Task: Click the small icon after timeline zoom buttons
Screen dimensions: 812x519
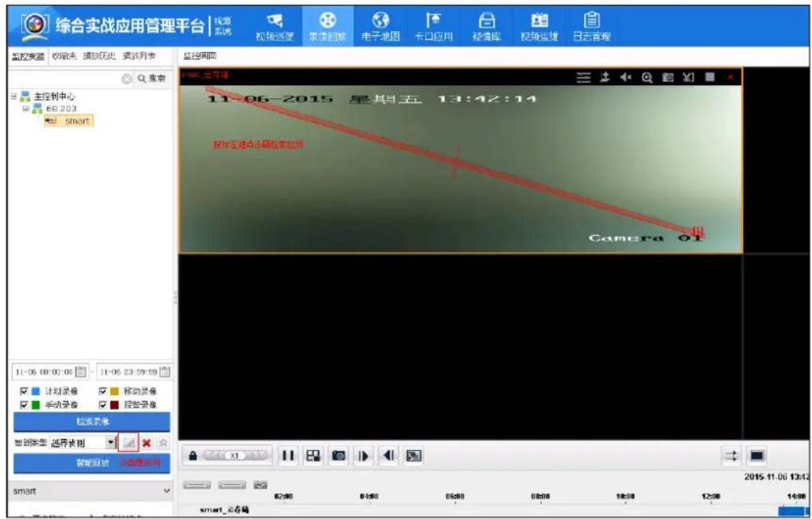Action: tap(261, 486)
